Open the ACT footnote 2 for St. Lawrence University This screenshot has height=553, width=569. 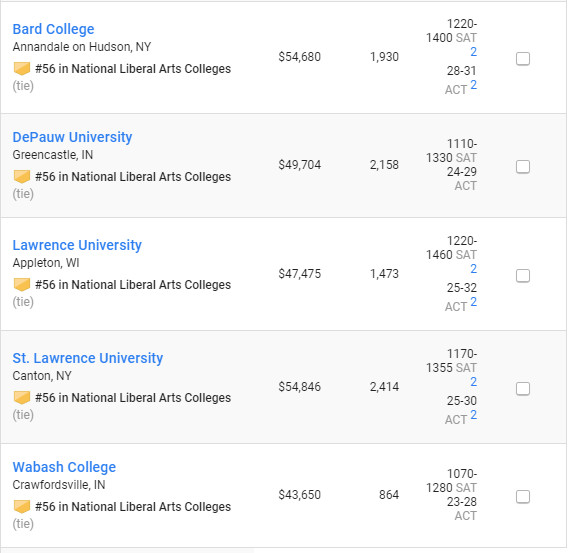click(473, 415)
